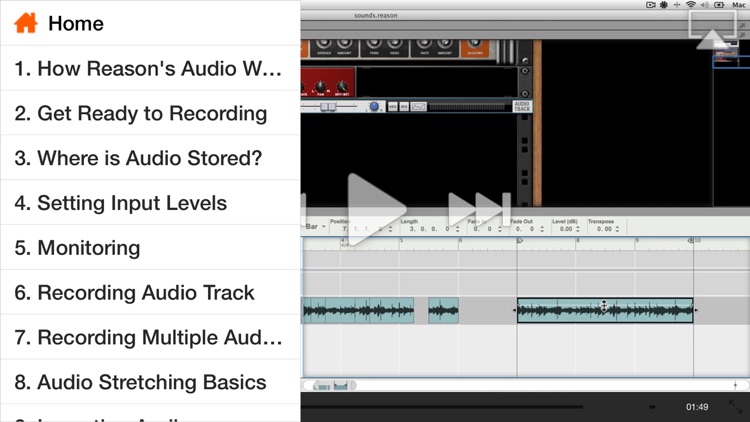
Task: Seek on the video progress bar
Action: (x=442, y=407)
